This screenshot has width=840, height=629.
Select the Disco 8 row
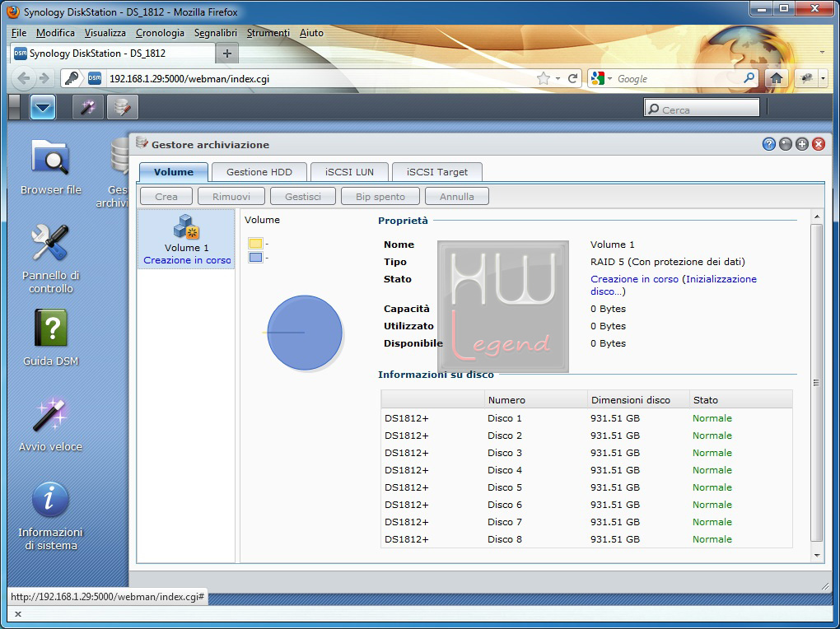[x=586, y=539]
